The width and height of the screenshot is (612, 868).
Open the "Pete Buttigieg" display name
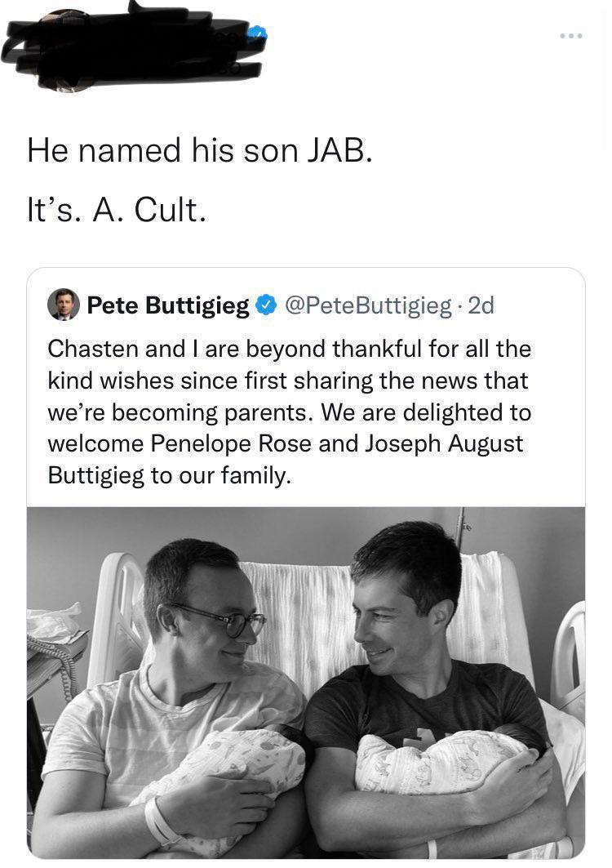click(167, 306)
